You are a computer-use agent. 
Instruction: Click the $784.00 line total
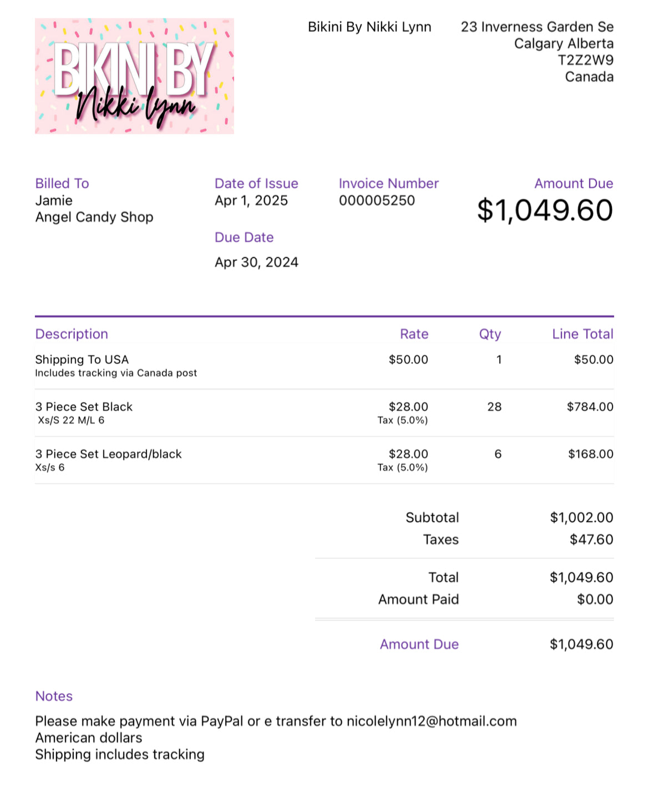[590, 407]
